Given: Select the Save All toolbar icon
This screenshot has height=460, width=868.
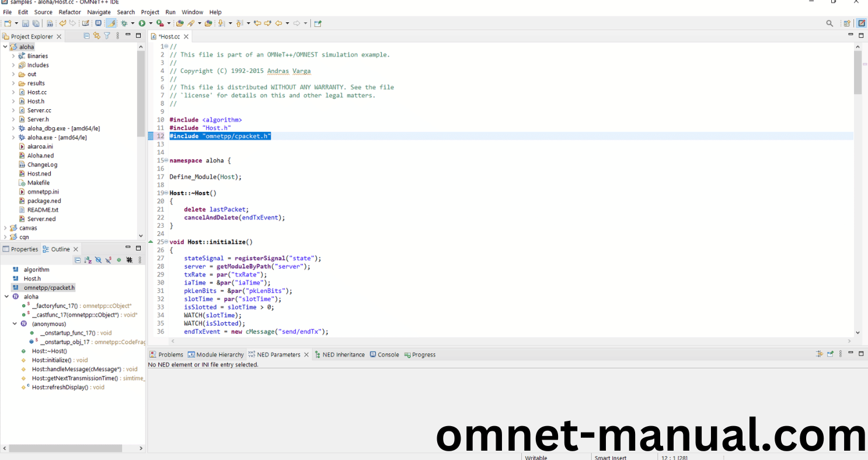Looking at the screenshot, I should pos(36,23).
